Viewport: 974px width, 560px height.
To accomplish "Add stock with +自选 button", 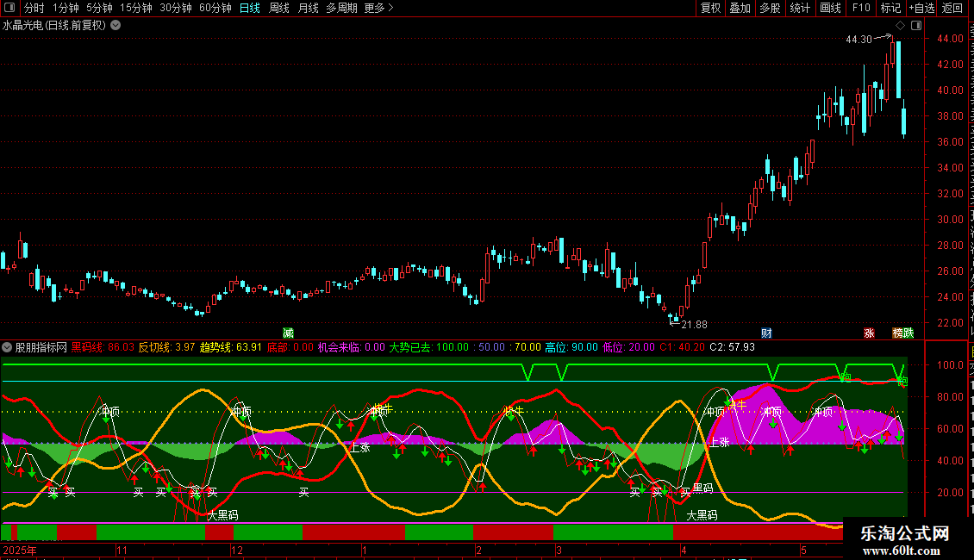I will (921, 8).
